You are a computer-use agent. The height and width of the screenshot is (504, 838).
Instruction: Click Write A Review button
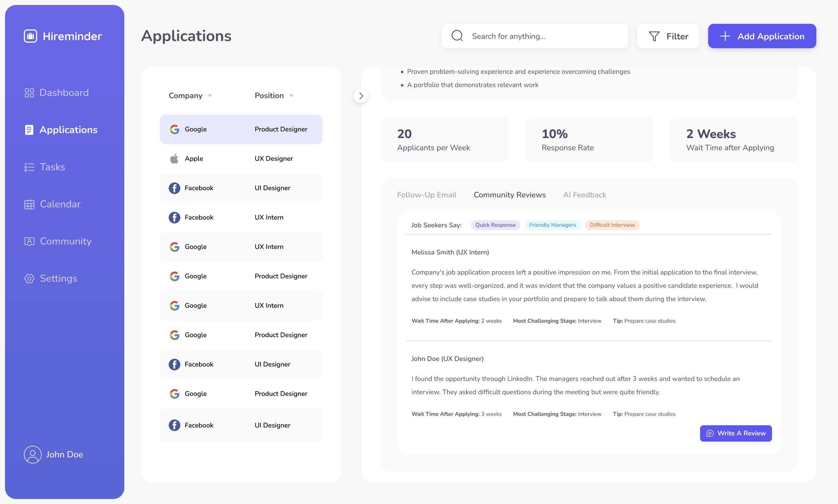pyautogui.click(x=736, y=433)
